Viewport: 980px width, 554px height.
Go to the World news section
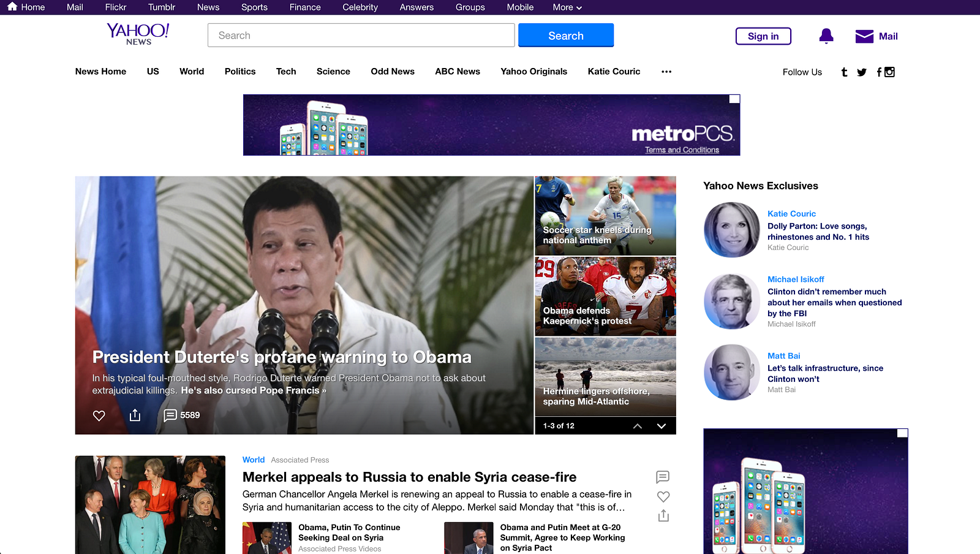click(192, 72)
